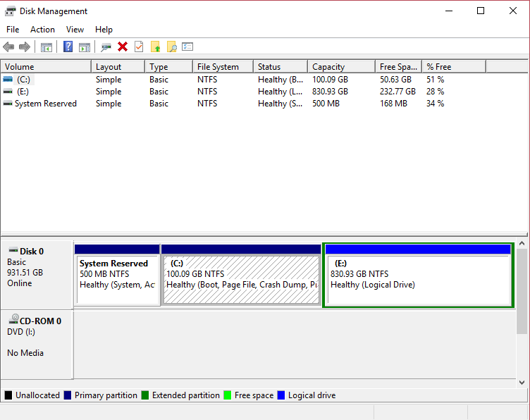Click the 100.09 GB capacity cell

330,80
